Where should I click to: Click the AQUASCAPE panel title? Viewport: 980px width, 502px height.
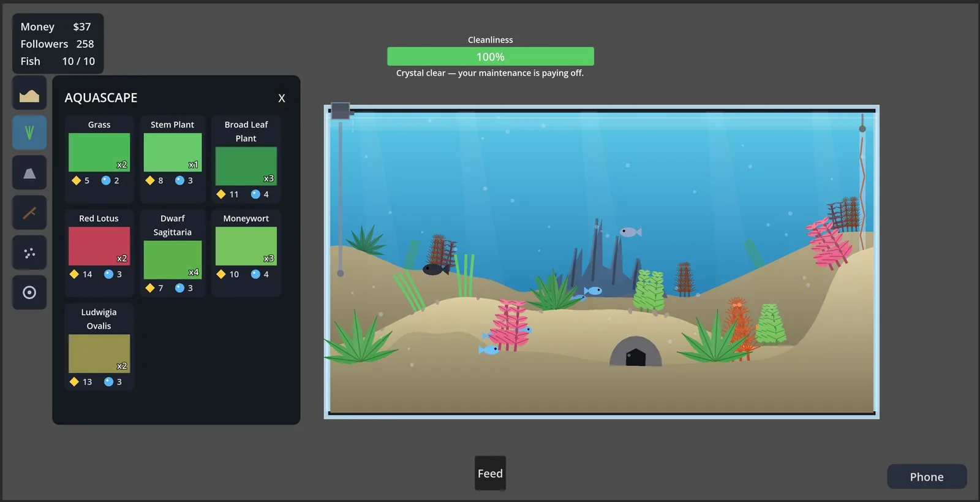pos(101,97)
